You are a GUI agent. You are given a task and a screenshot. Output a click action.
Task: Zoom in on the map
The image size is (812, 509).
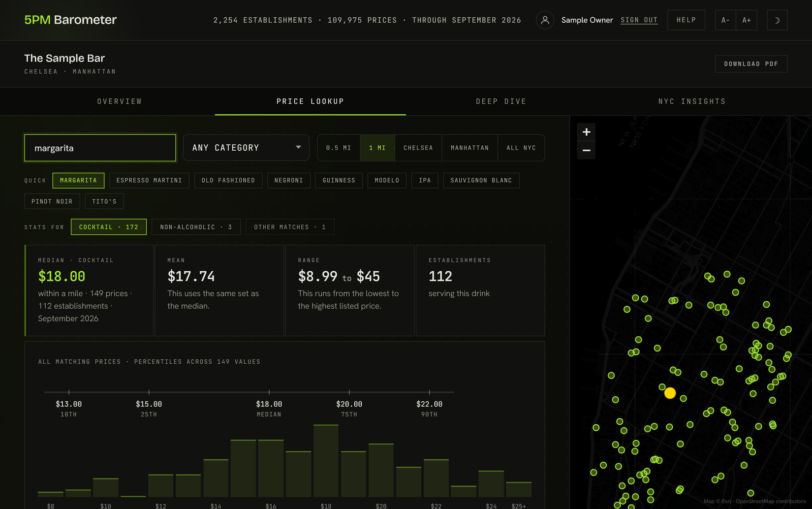(586, 132)
